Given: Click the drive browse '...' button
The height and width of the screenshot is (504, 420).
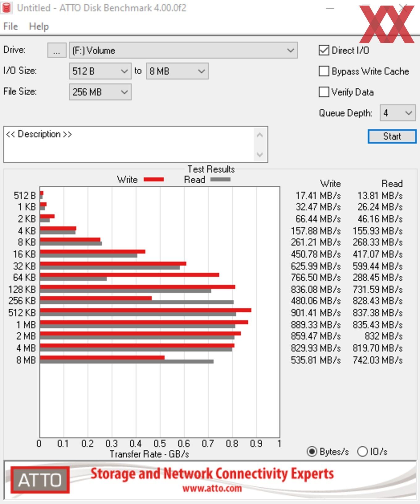Looking at the screenshot, I should click(57, 50).
